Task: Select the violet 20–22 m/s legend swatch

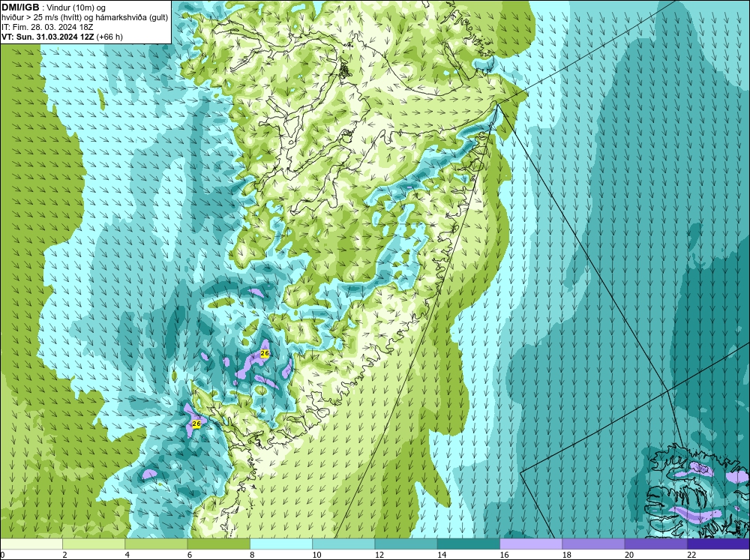Action: (x=655, y=544)
